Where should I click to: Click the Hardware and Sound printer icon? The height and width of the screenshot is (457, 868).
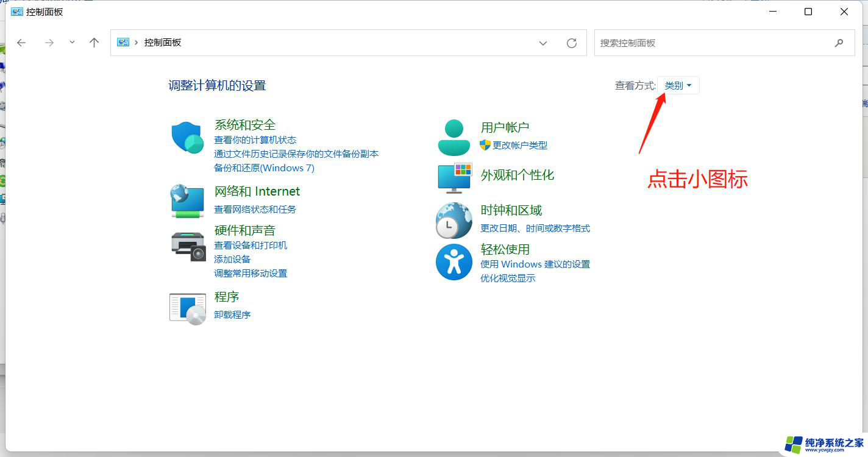point(188,246)
